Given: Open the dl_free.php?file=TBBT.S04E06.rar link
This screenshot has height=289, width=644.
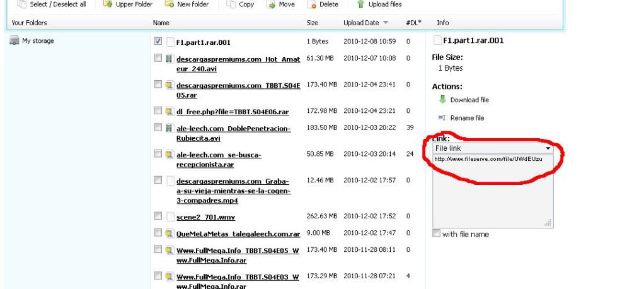Looking at the screenshot, I should click(233, 112).
